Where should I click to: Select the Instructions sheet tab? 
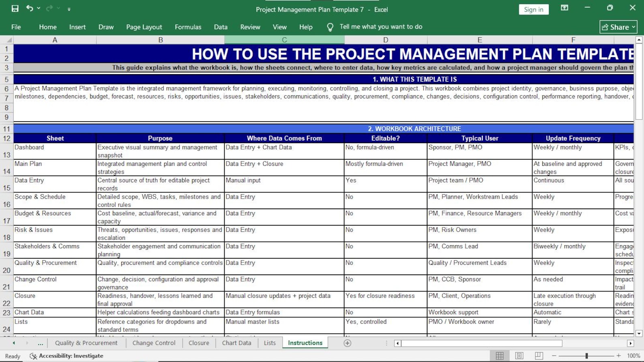coord(305,343)
